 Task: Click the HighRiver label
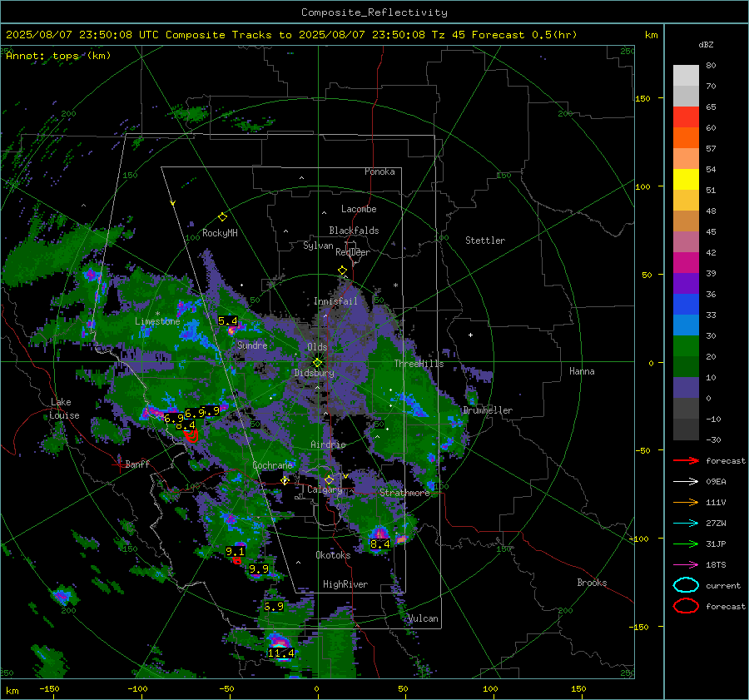tap(345, 584)
